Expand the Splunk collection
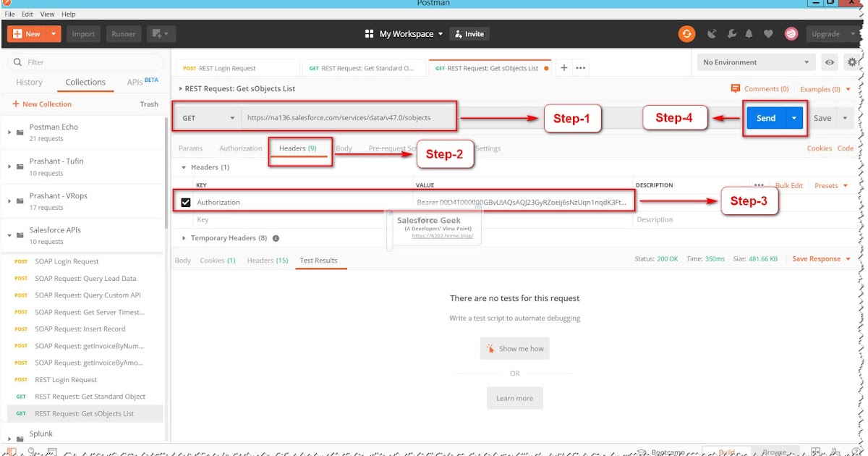This screenshot has width=868, height=456. coord(9,438)
